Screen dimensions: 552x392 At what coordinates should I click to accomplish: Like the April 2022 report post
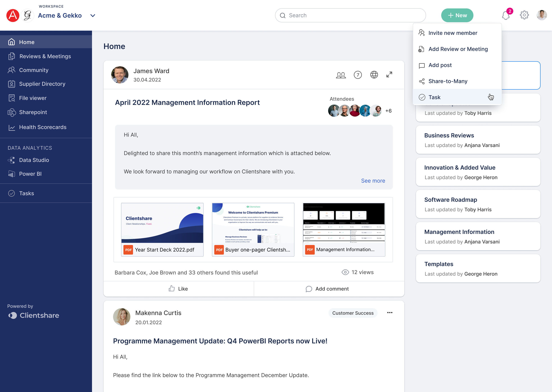point(178,289)
